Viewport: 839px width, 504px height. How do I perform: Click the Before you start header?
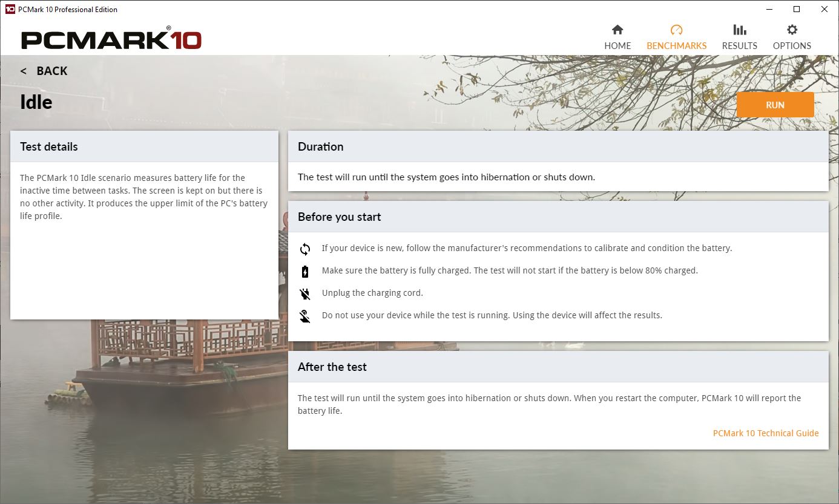point(558,217)
